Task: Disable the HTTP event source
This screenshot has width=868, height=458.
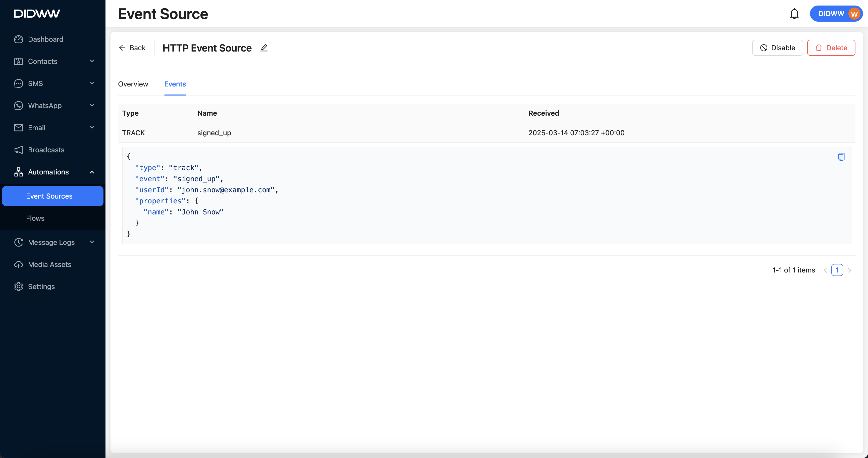Action: coord(777,48)
